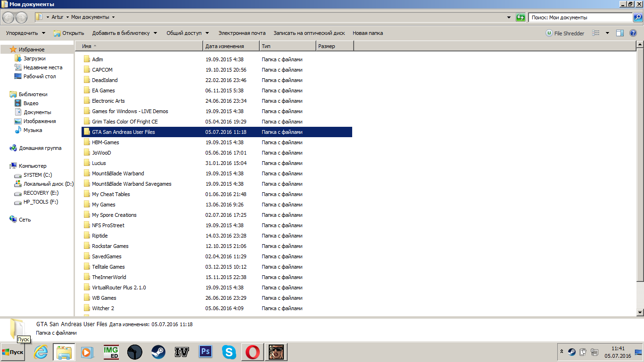Open the view options dropdown arrow
This screenshot has width=644, height=362.
pyautogui.click(x=607, y=33)
